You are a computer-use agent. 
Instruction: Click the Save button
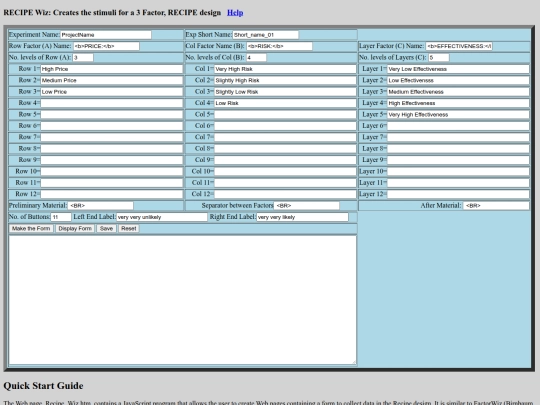point(106,229)
